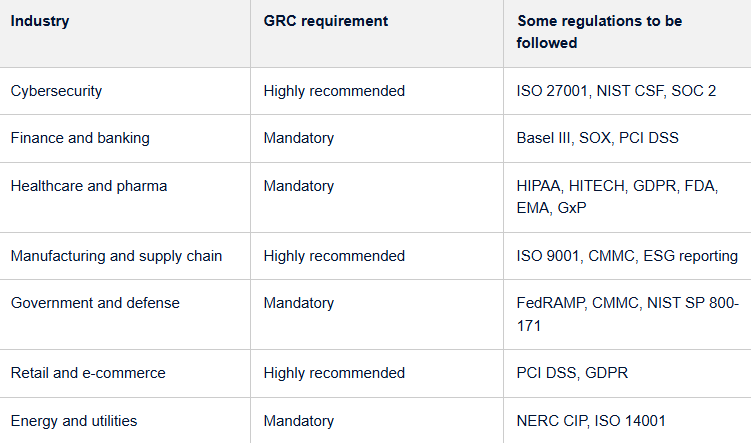
Task: Select the Energy and utilities cell
Action: [74, 421]
